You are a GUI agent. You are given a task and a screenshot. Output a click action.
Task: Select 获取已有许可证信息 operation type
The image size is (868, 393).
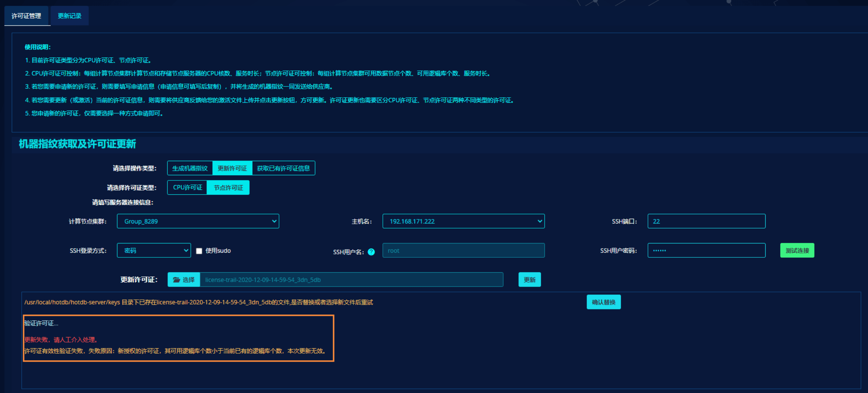pyautogui.click(x=283, y=168)
